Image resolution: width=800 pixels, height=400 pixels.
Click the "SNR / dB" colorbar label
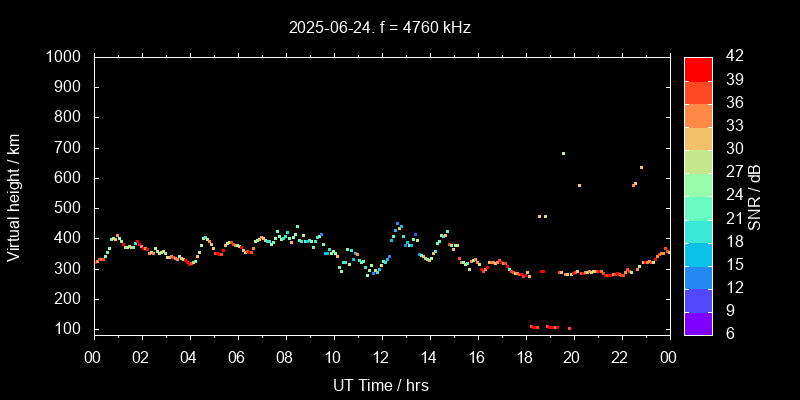point(755,197)
